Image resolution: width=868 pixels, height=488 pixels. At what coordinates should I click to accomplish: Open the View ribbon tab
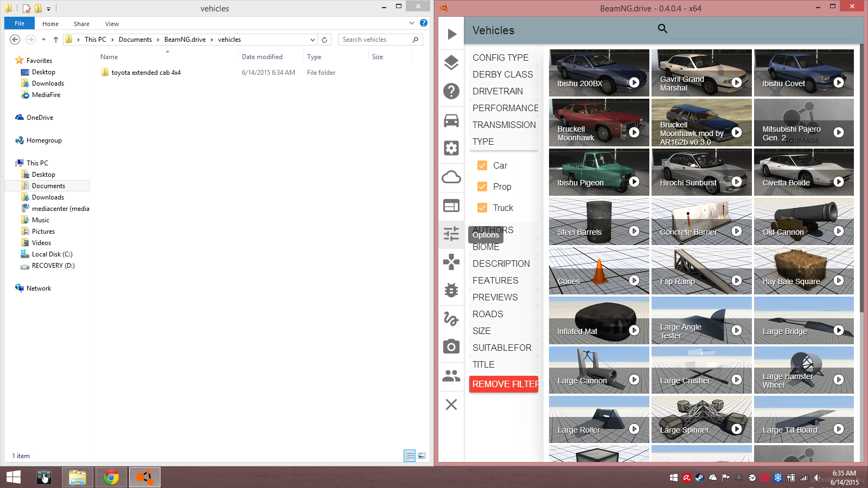click(x=112, y=24)
